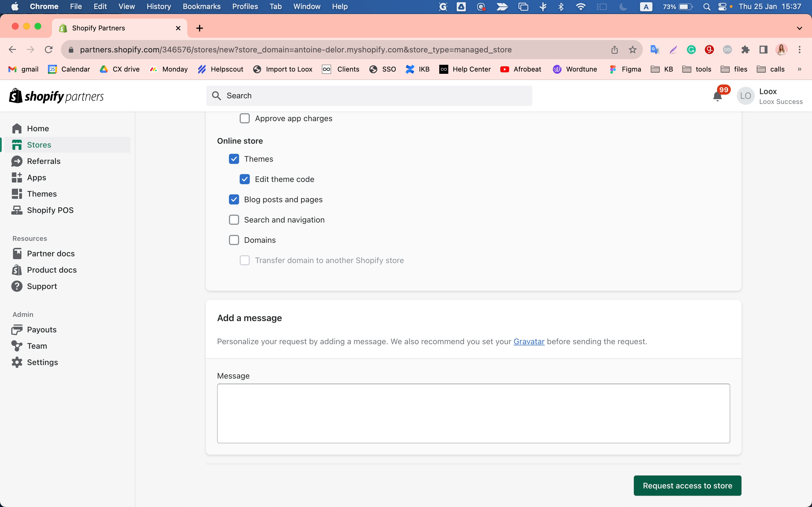Screen dimensions: 812x507
Task: Click the Shopify Partners logo
Action: click(56, 96)
